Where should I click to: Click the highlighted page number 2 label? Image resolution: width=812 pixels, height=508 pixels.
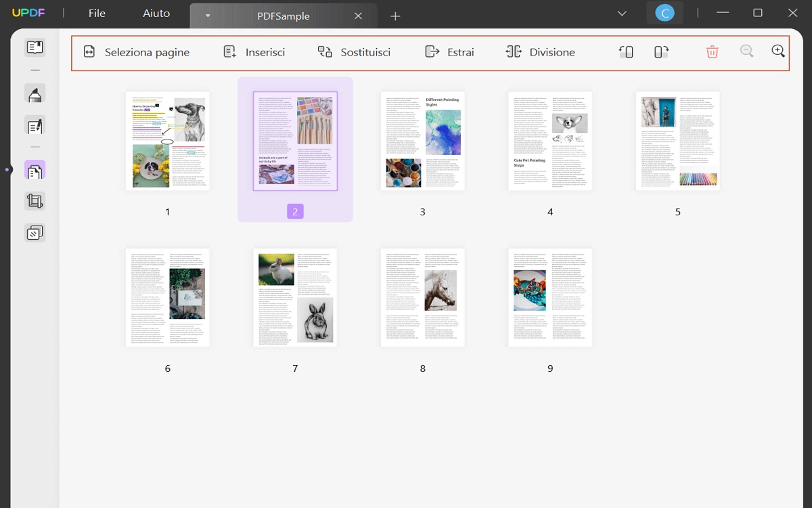point(295,211)
